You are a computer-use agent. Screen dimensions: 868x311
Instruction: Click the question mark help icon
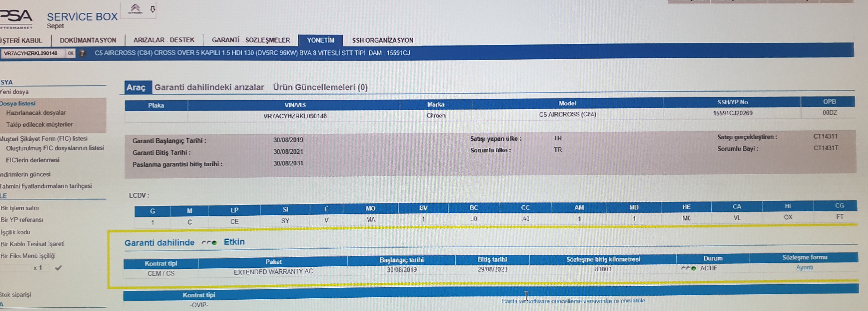82,53
